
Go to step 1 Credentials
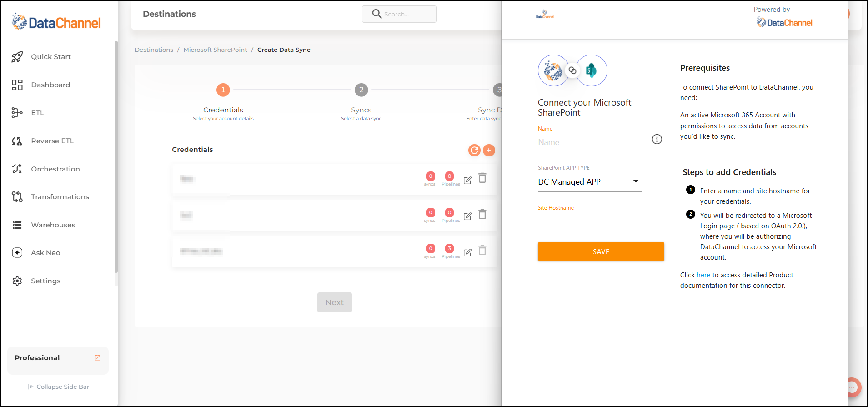223,90
